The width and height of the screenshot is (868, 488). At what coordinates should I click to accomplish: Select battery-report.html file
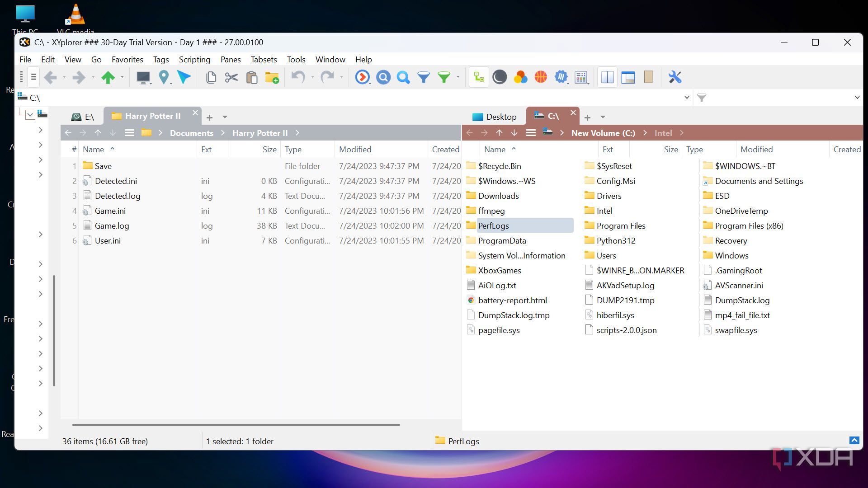click(x=512, y=300)
